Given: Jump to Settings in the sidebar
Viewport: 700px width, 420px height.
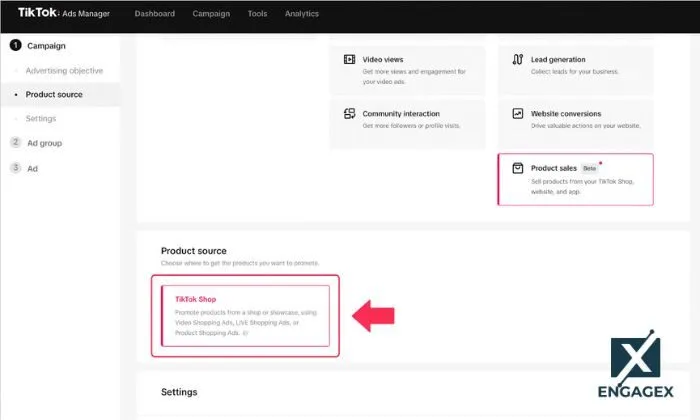Looking at the screenshot, I should click(41, 119).
